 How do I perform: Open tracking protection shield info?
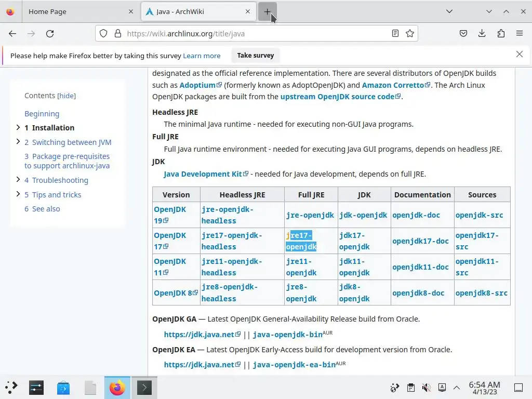103,34
